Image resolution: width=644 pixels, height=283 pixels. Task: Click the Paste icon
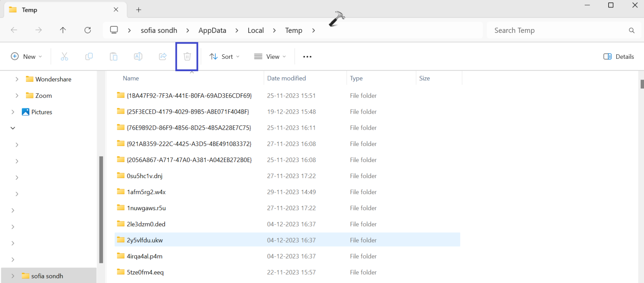click(113, 56)
